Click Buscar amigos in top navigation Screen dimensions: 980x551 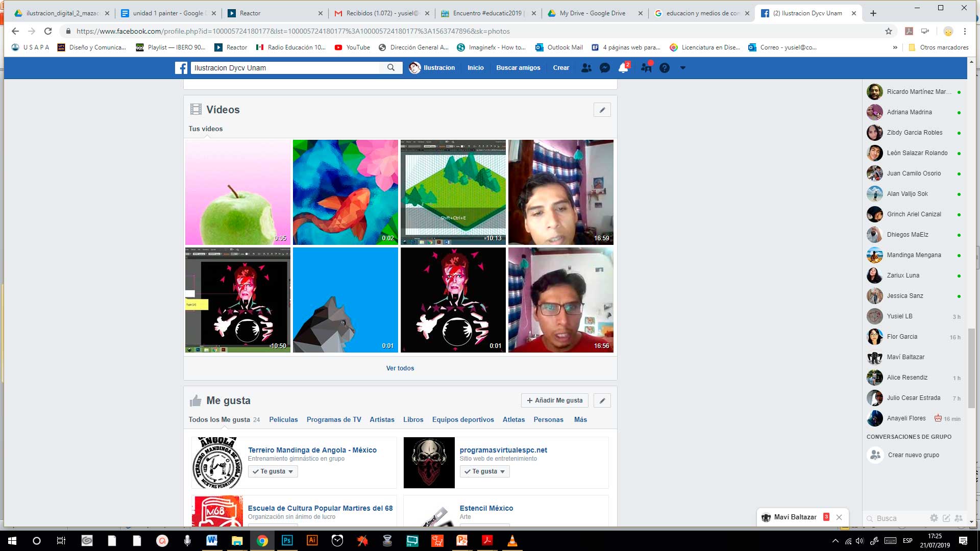[x=518, y=68]
